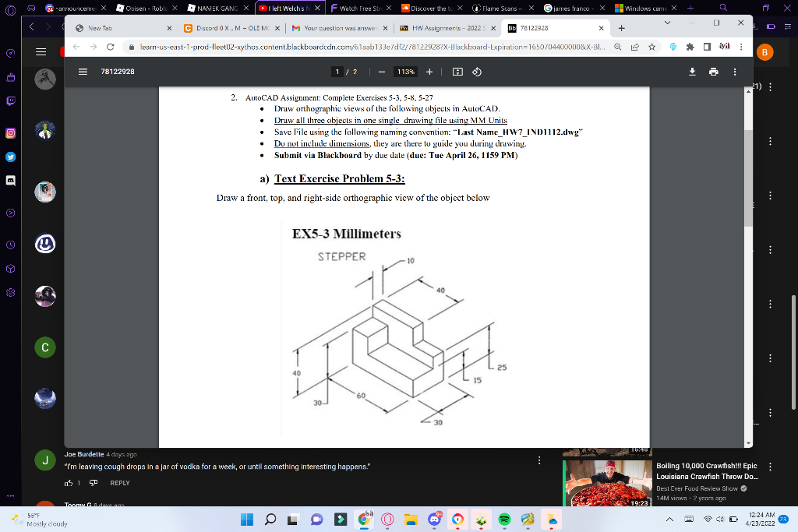Open Instagram in Opera sidebar
Image resolution: width=798 pixels, height=532 pixels.
(11, 133)
